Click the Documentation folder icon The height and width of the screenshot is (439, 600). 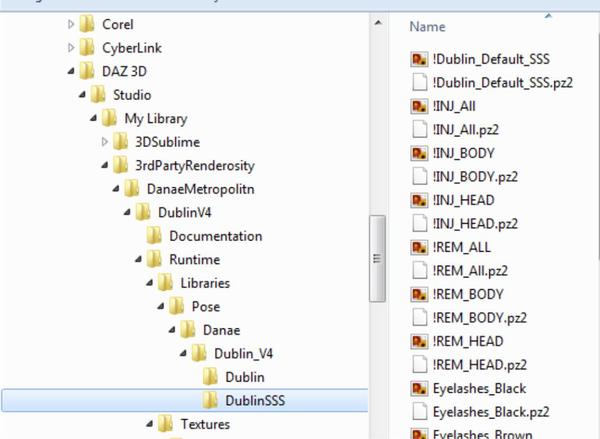[154, 236]
